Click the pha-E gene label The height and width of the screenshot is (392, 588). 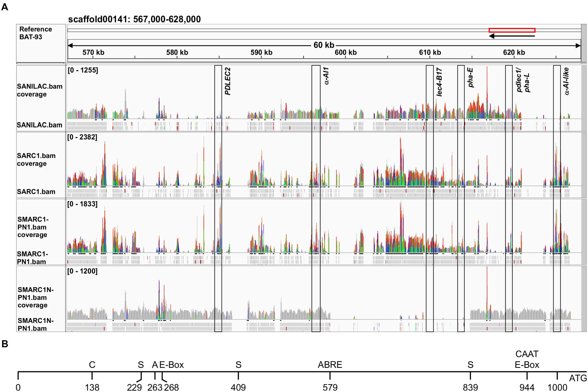click(x=470, y=78)
